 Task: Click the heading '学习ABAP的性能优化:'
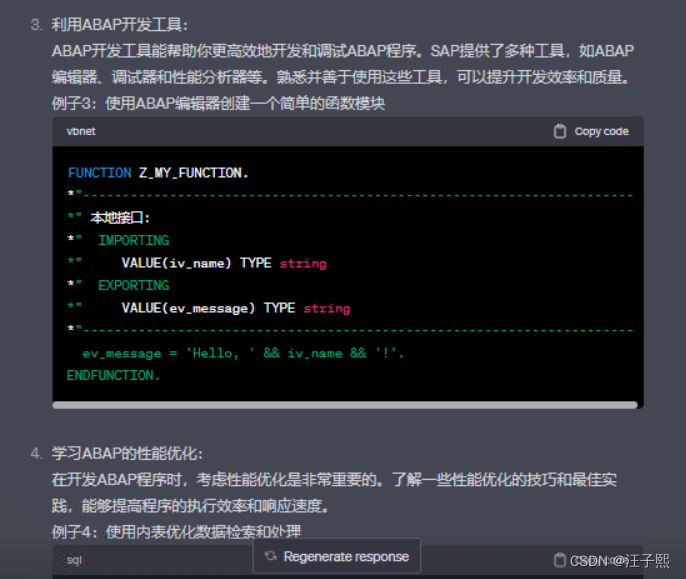[127, 453]
